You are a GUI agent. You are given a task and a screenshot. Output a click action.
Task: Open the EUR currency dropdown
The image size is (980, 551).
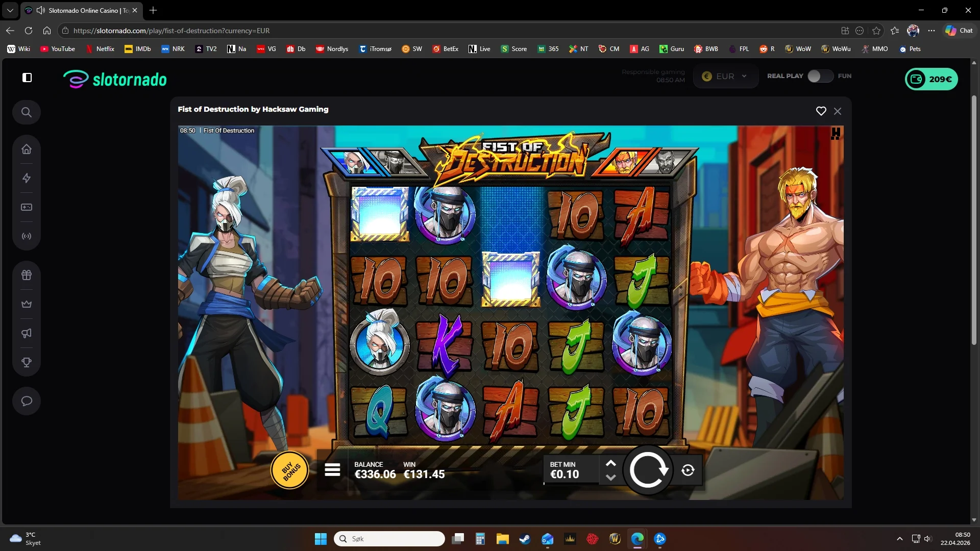(x=725, y=77)
